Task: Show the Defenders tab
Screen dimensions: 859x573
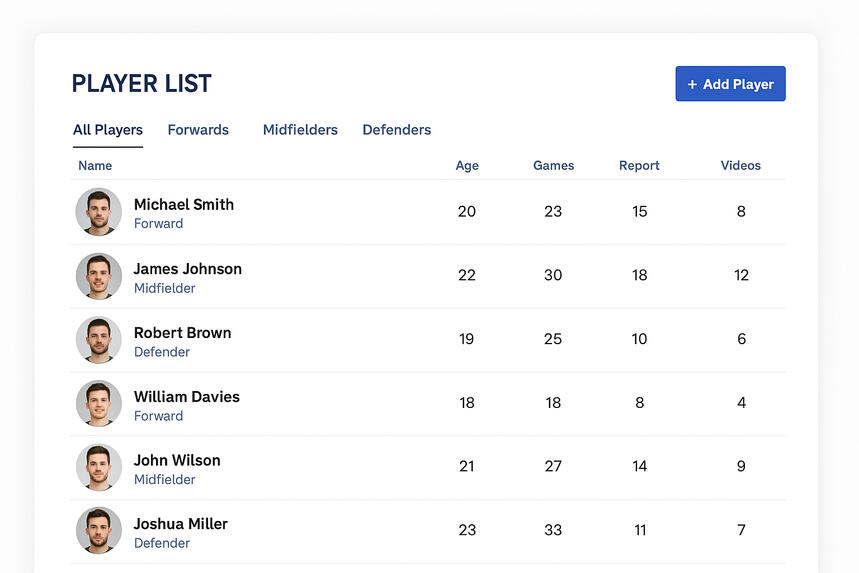Action: point(397,130)
